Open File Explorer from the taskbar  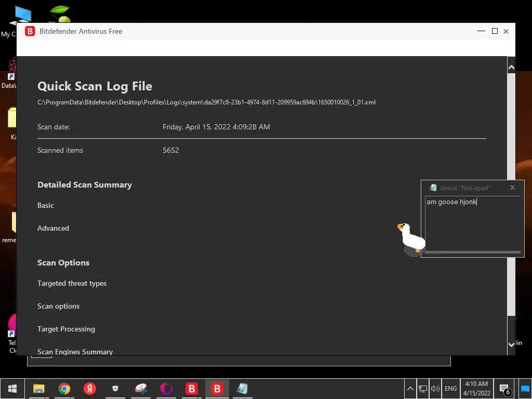[x=38, y=389]
